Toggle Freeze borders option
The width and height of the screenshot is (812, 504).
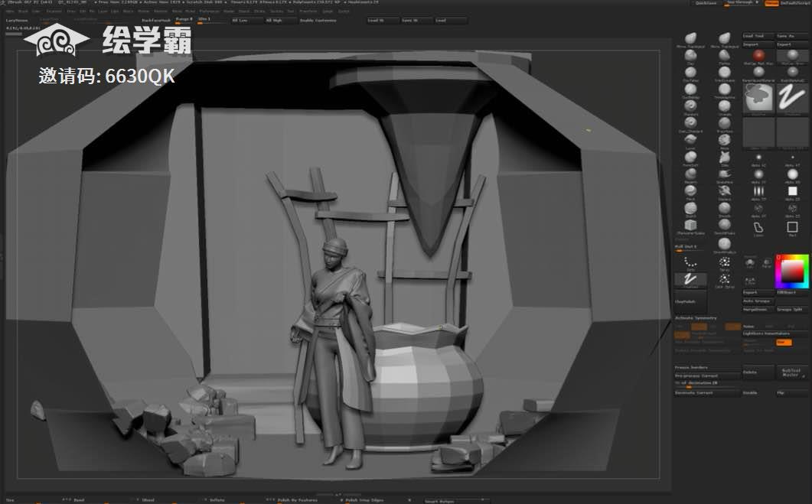point(691,367)
